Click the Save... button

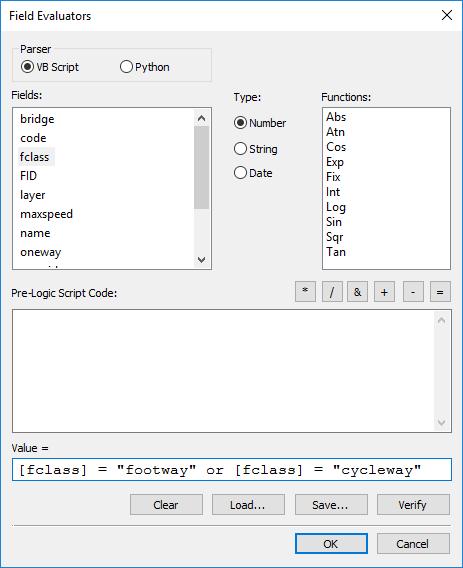coord(331,505)
